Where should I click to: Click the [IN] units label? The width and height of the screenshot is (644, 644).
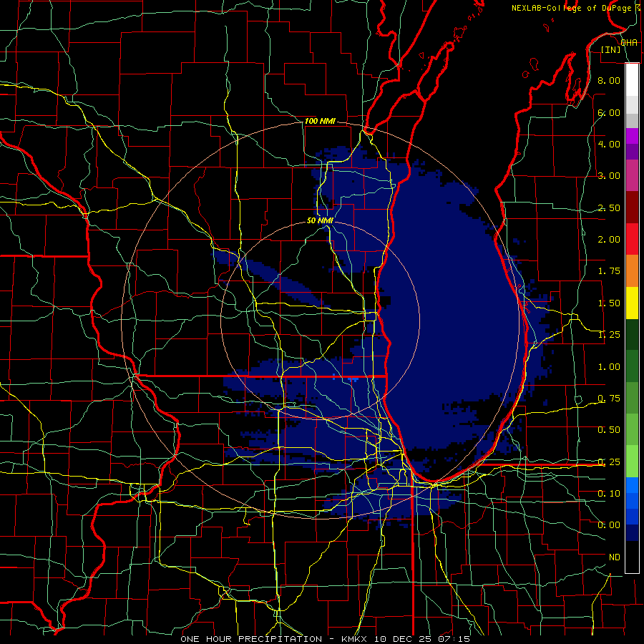(x=611, y=49)
